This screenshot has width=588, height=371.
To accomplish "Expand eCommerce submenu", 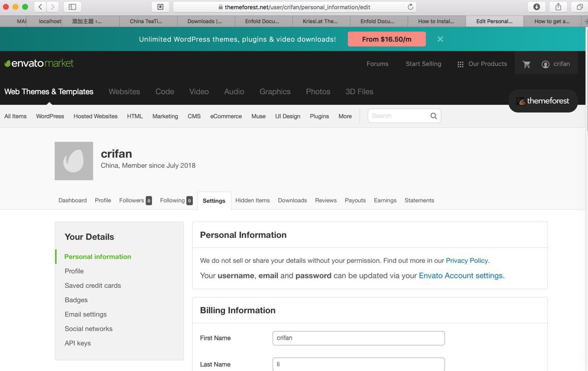I will tap(226, 116).
